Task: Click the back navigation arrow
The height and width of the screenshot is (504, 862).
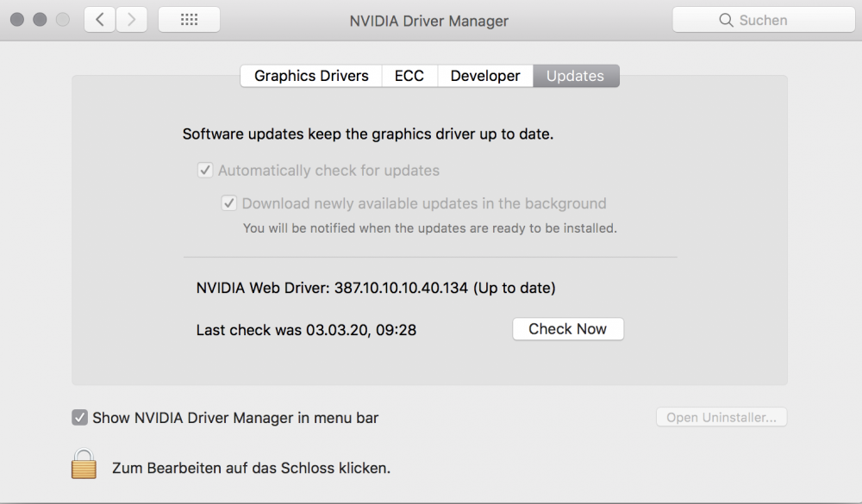Action: click(x=100, y=20)
